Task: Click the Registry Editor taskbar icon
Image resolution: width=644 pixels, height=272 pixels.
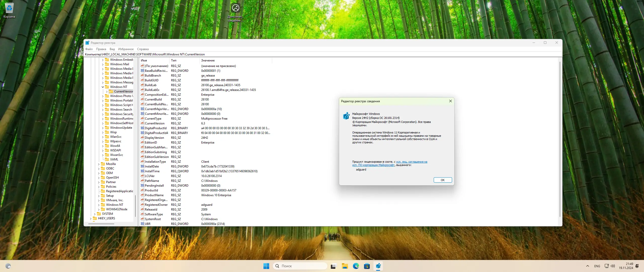Action: pos(378,266)
